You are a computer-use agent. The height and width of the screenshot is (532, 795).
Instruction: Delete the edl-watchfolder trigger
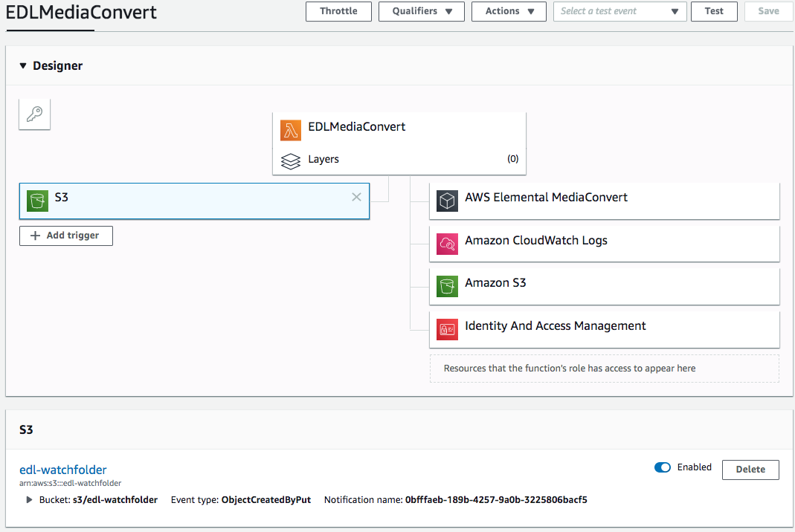750,469
